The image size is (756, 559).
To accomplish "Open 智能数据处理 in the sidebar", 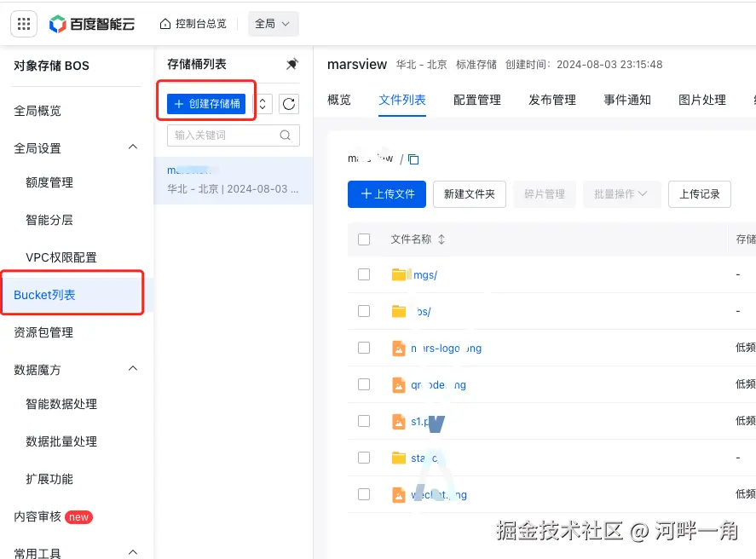I will point(61,404).
